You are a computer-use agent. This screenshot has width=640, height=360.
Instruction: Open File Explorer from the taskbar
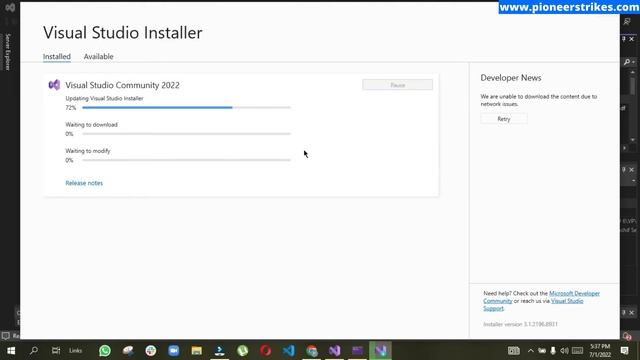point(197,351)
